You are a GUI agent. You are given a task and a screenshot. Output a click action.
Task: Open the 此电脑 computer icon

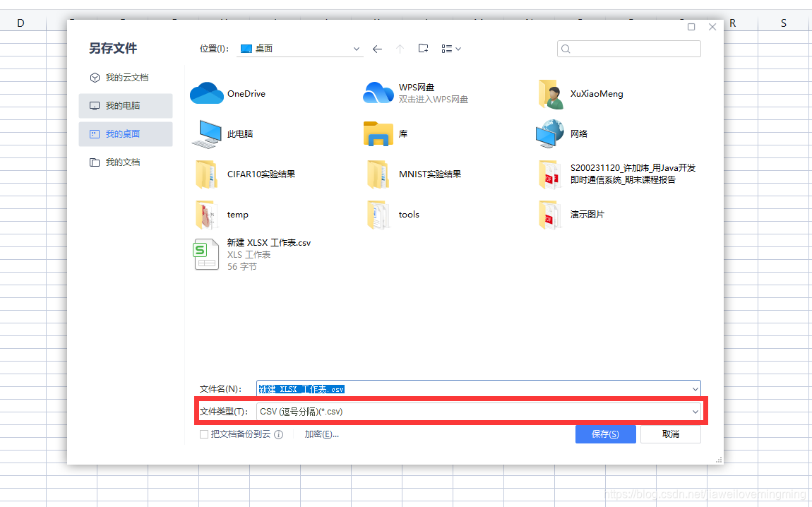click(207, 133)
